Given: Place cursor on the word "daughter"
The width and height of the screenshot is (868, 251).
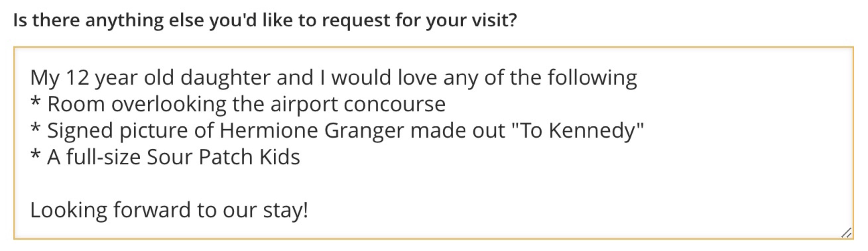Looking at the screenshot, I should point(225,78).
